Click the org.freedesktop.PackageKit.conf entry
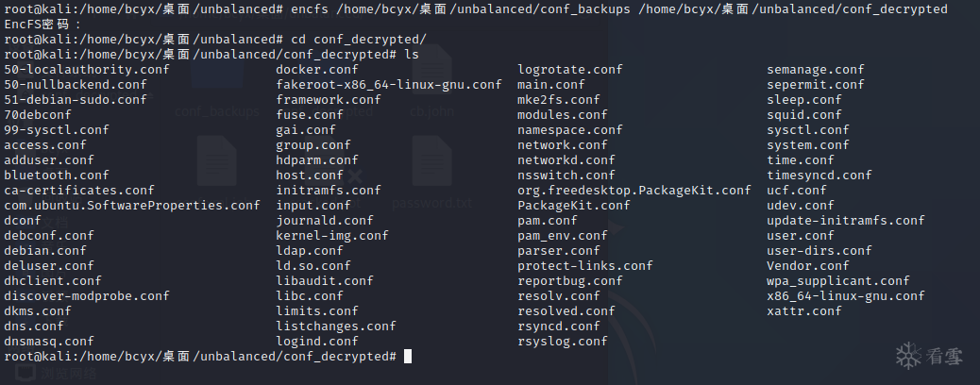980x385 pixels. tap(634, 191)
